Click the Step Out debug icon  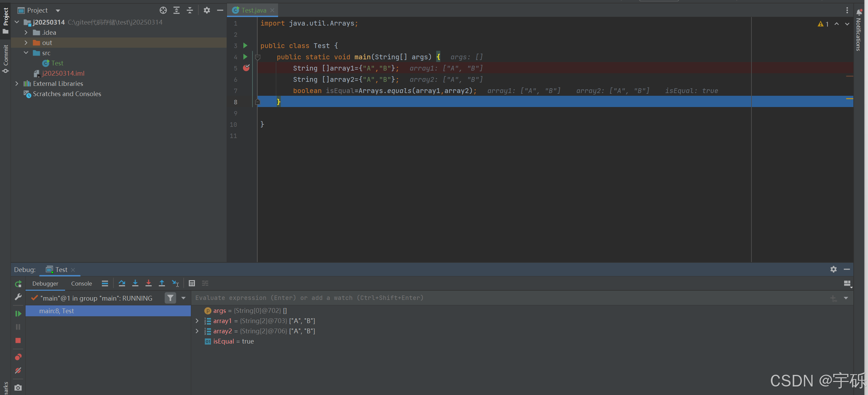(x=162, y=283)
